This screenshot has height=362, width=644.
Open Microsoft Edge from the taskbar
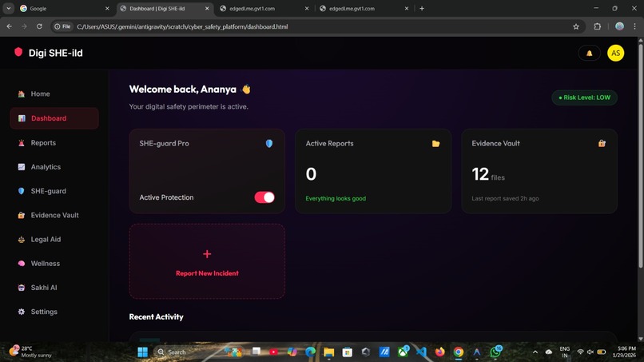(x=310, y=352)
